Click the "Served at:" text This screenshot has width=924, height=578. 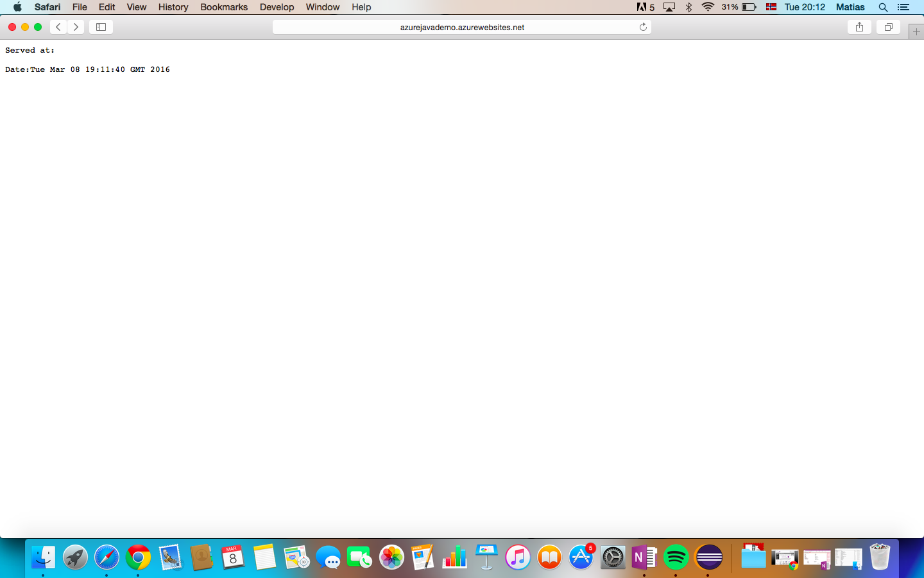pos(30,50)
